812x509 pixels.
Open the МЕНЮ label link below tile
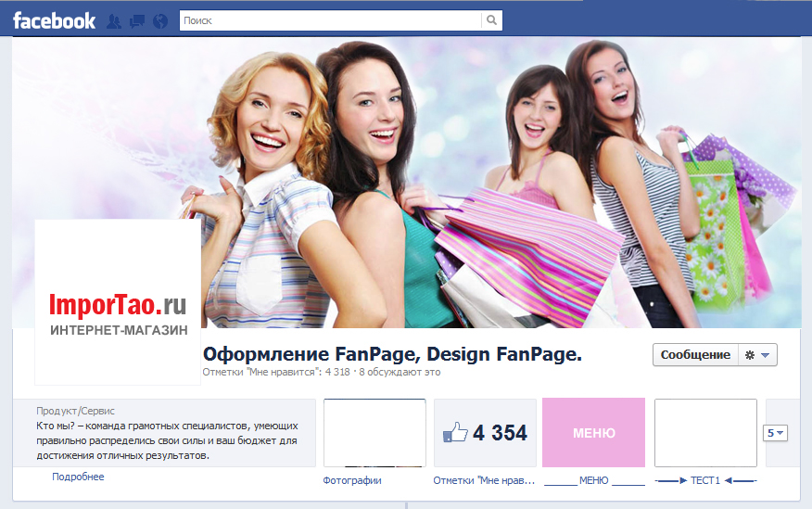click(x=594, y=480)
